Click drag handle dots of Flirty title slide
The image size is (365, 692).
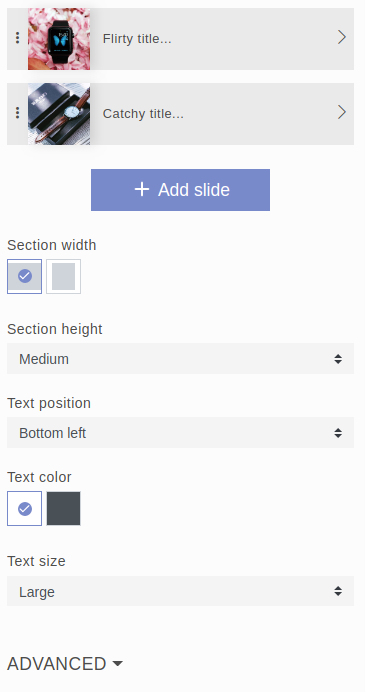click(17, 38)
